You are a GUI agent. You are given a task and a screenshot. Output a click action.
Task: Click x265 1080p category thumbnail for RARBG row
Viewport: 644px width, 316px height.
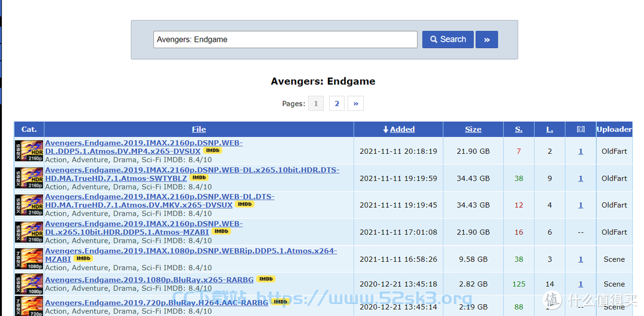(x=29, y=284)
